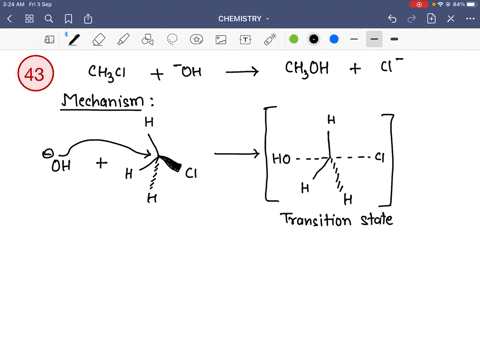
Task: Choose the blue pen color
Action: 334,39
